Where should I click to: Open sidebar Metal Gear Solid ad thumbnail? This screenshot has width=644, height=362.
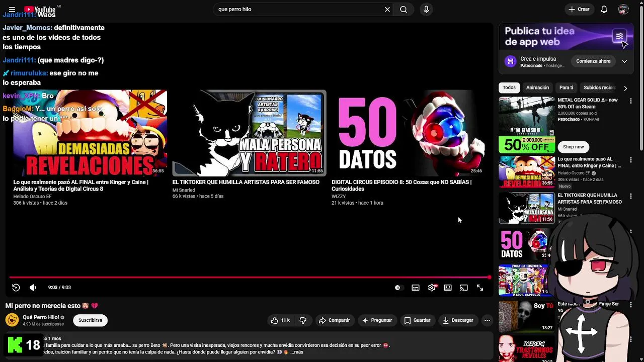(x=527, y=125)
